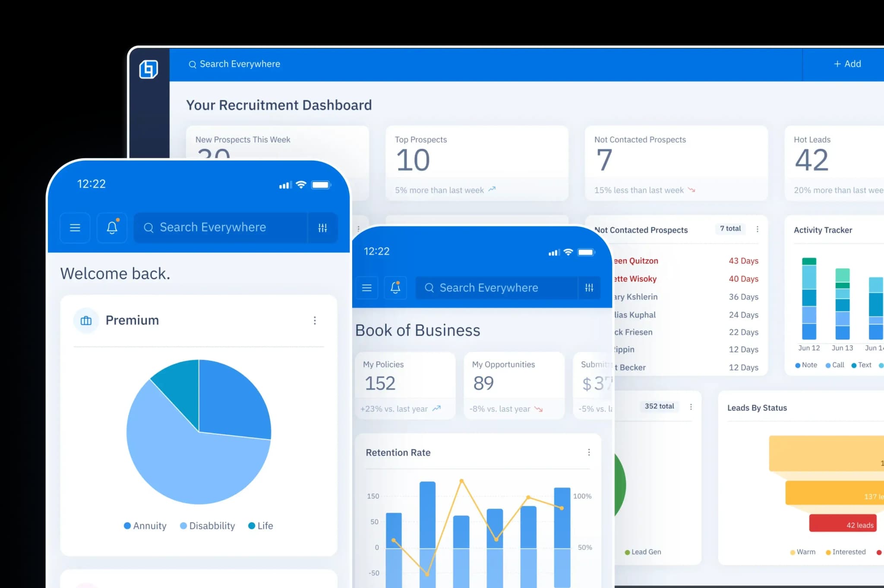Open the Retention Rate options menu
This screenshot has width=884, height=588.
point(589,452)
